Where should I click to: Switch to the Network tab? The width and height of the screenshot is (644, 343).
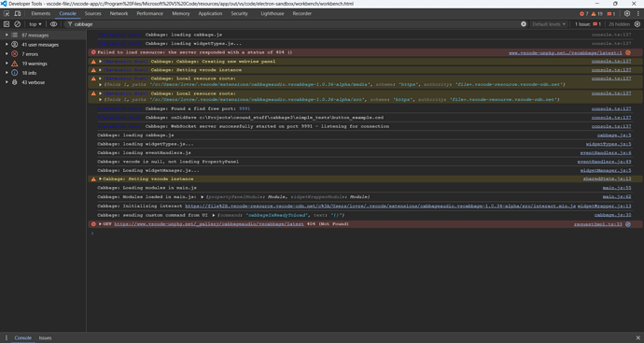[x=119, y=14]
